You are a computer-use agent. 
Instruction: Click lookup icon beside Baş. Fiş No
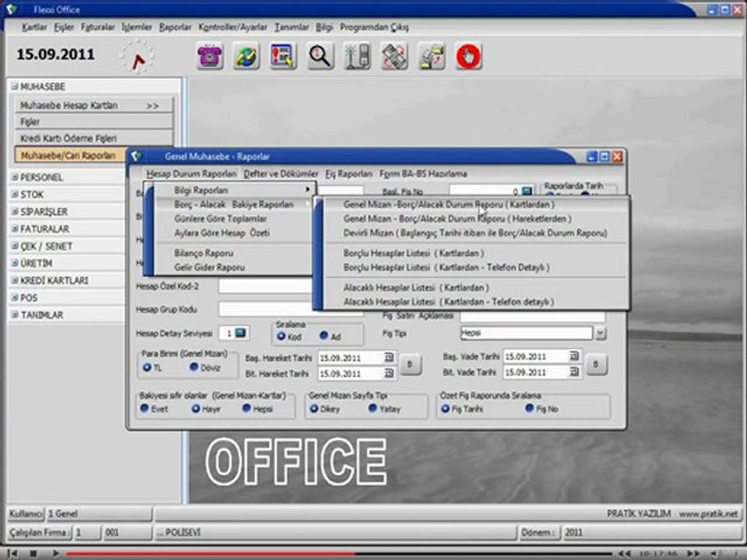coord(527,191)
